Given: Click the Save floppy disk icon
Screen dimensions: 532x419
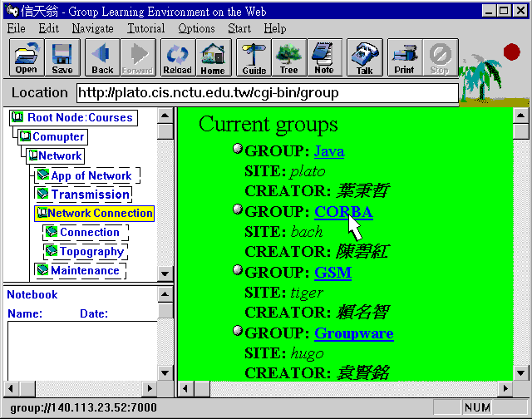Looking at the screenshot, I should point(62,58).
